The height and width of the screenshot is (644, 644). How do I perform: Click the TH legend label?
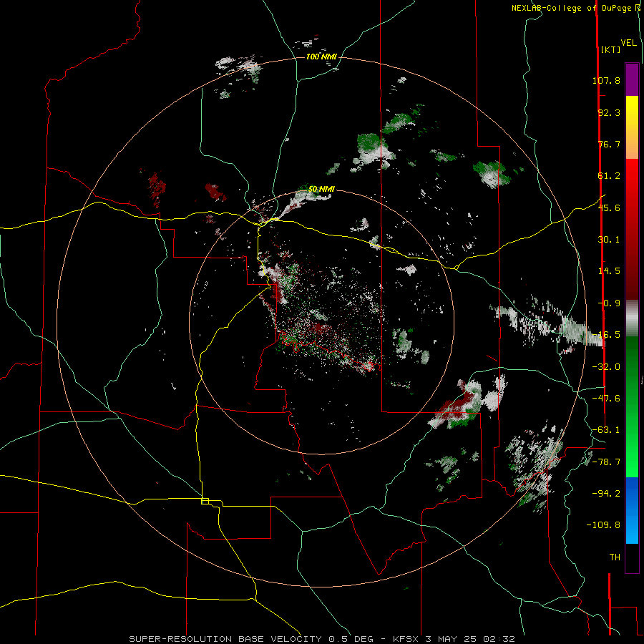(615, 557)
